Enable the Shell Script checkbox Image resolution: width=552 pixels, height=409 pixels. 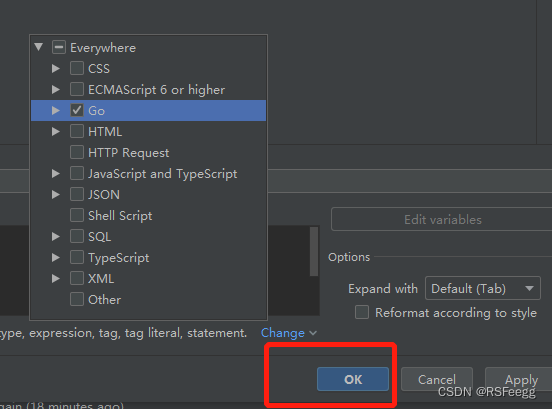(77, 215)
